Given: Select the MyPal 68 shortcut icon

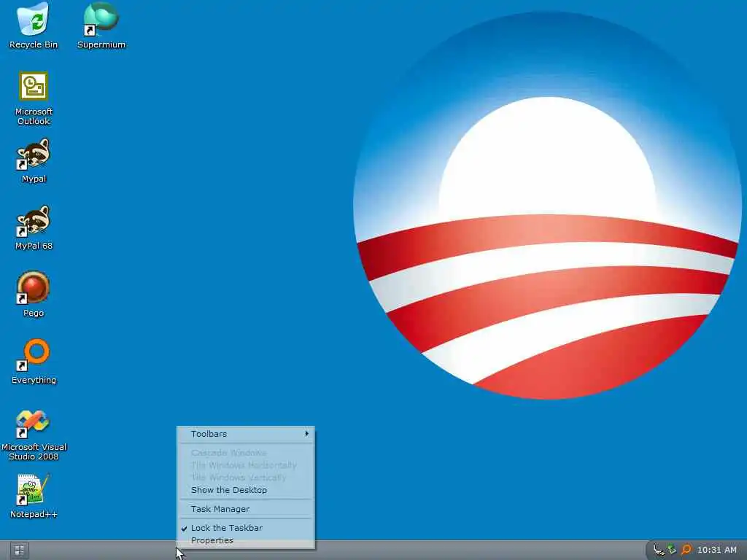Looking at the screenshot, I should pyautogui.click(x=34, y=227).
